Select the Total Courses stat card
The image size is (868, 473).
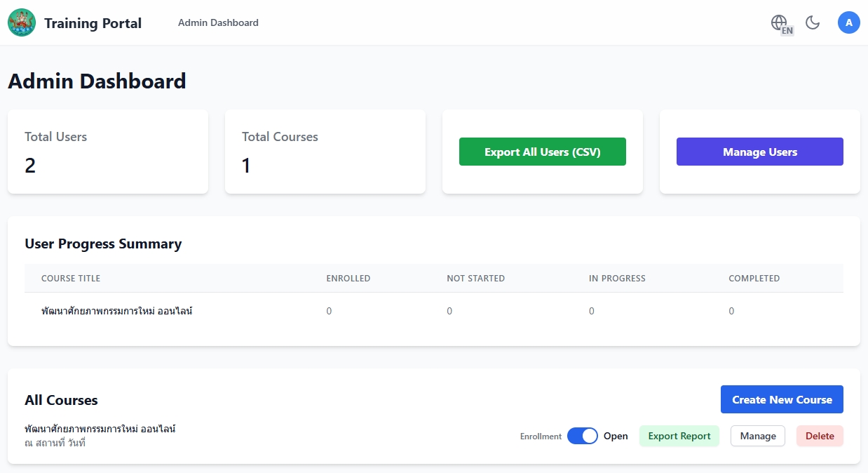[x=325, y=152]
